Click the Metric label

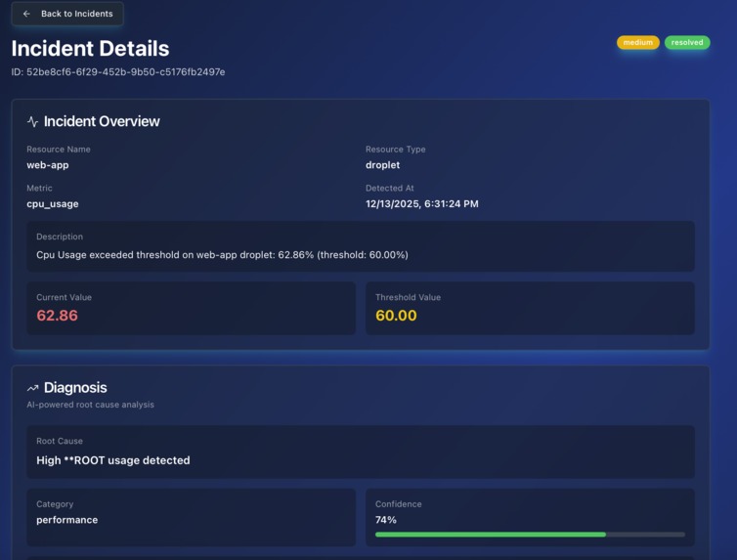click(39, 188)
